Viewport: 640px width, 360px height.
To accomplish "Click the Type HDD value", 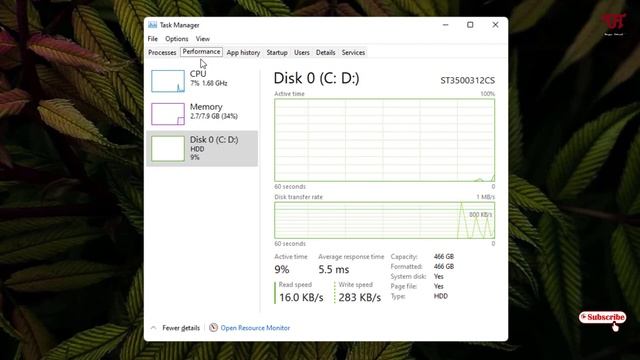I will pyautogui.click(x=440, y=296).
